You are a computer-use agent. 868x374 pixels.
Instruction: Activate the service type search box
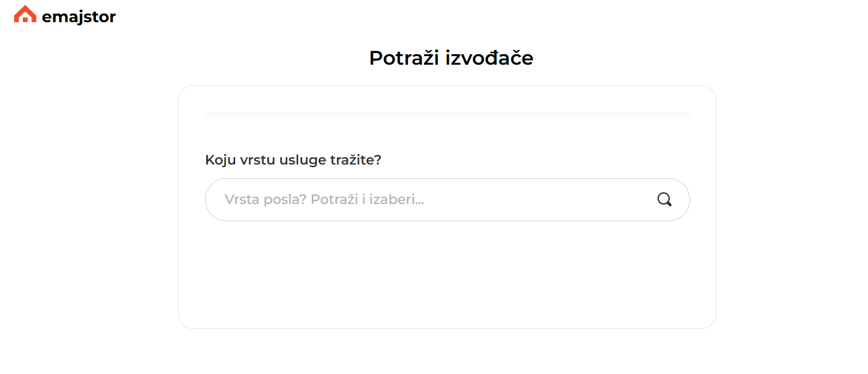(x=431, y=200)
